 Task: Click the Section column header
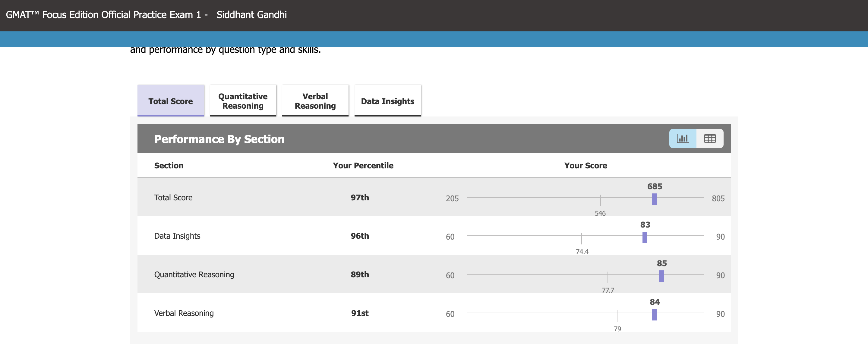point(169,165)
